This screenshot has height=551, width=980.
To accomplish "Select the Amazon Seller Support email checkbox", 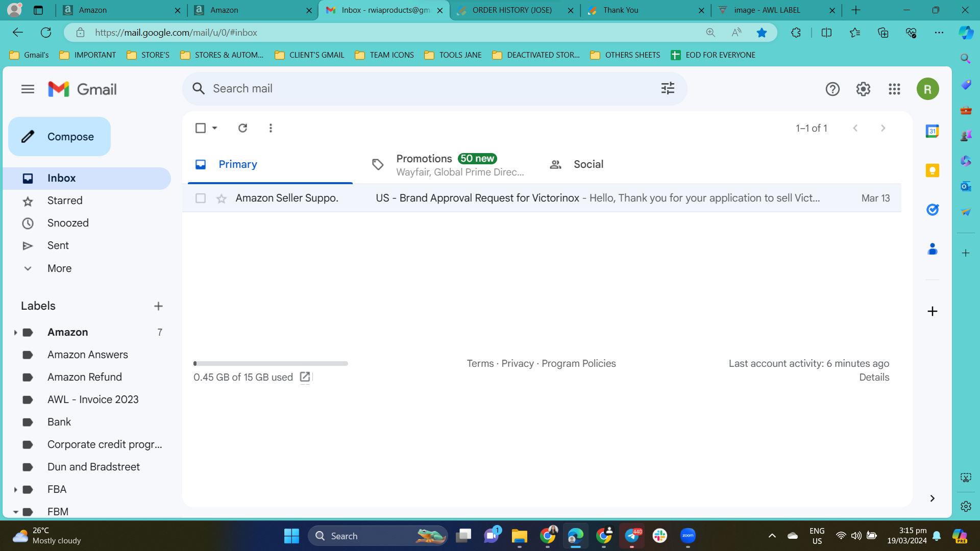I will pos(201,198).
